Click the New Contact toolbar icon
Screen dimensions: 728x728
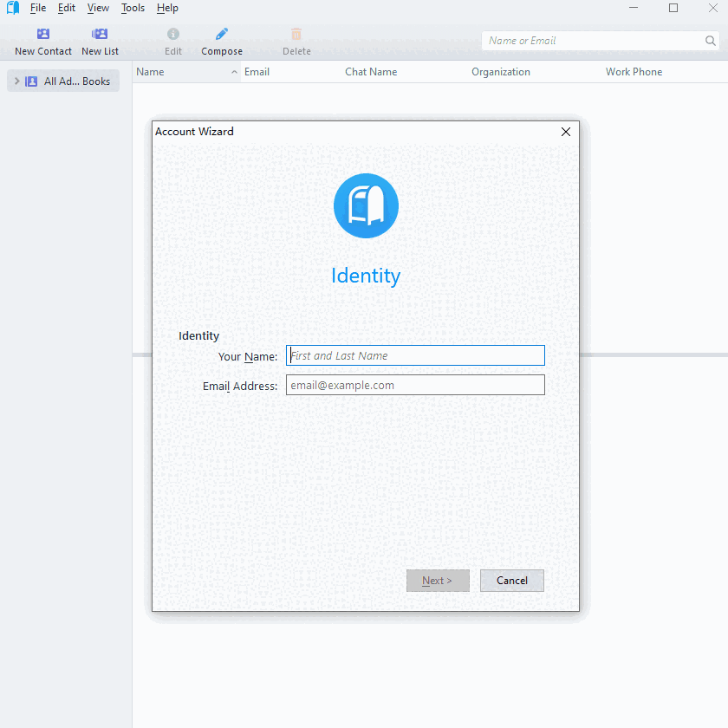point(43,35)
